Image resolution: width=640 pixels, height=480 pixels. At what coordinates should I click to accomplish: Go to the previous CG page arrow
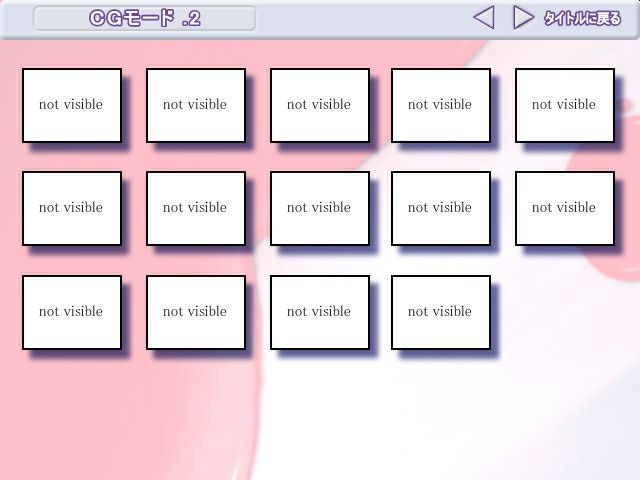(484, 17)
